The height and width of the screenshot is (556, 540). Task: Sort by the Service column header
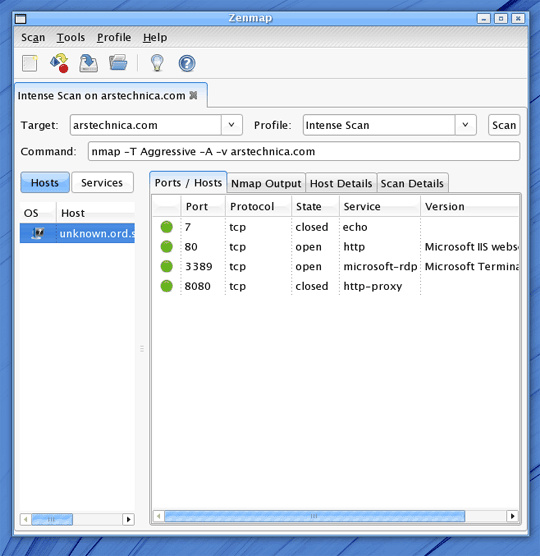point(380,206)
